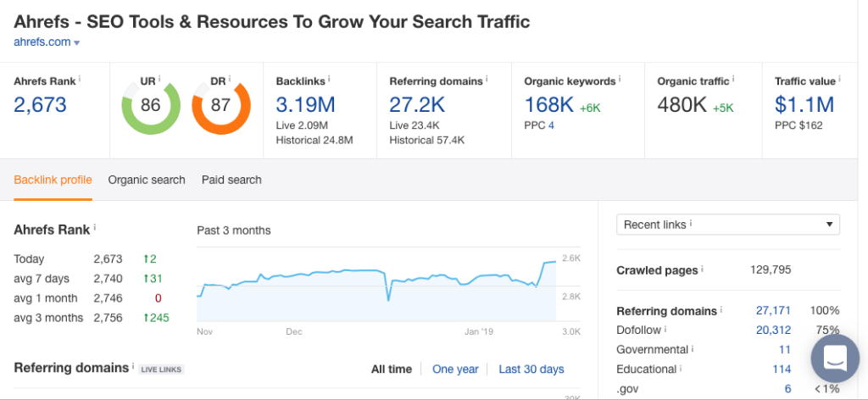
Task: Click info icon next to Crawled pages
Action: point(702,269)
